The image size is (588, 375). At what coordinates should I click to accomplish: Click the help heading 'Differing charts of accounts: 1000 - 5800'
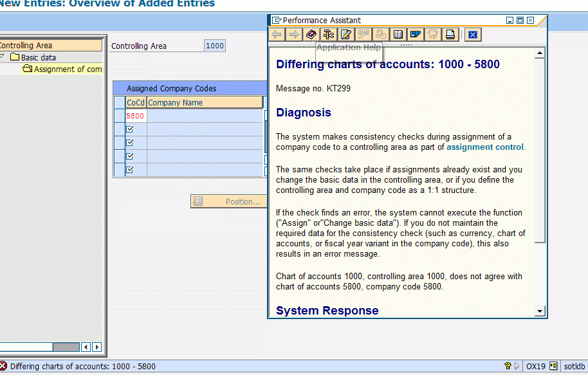point(388,64)
